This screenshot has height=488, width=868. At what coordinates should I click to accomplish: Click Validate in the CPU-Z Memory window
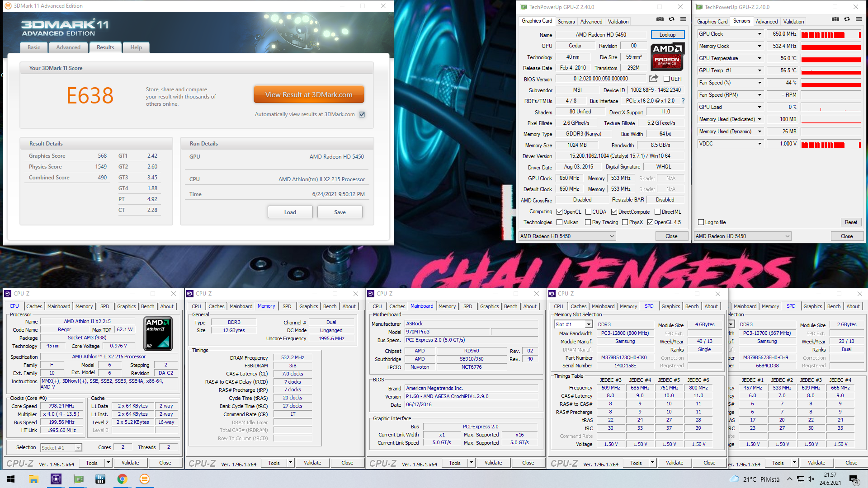pos(312,463)
